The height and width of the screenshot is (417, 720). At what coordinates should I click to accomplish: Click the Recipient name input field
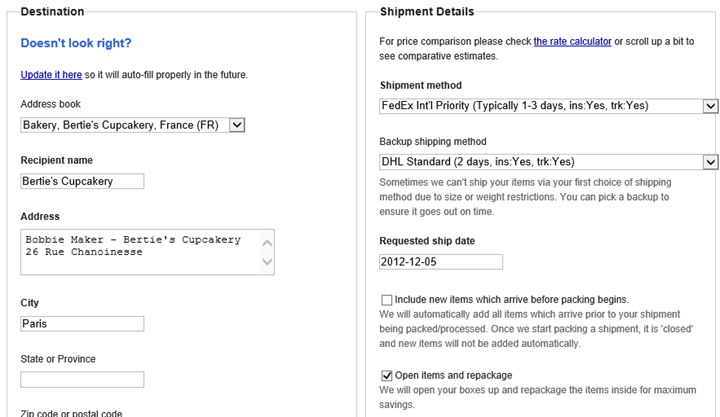pyautogui.click(x=82, y=181)
